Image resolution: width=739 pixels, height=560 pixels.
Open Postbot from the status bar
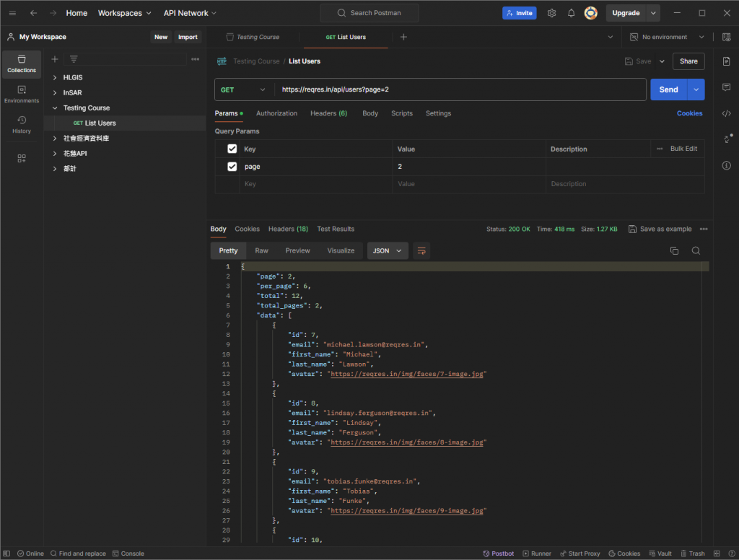(x=499, y=554)
